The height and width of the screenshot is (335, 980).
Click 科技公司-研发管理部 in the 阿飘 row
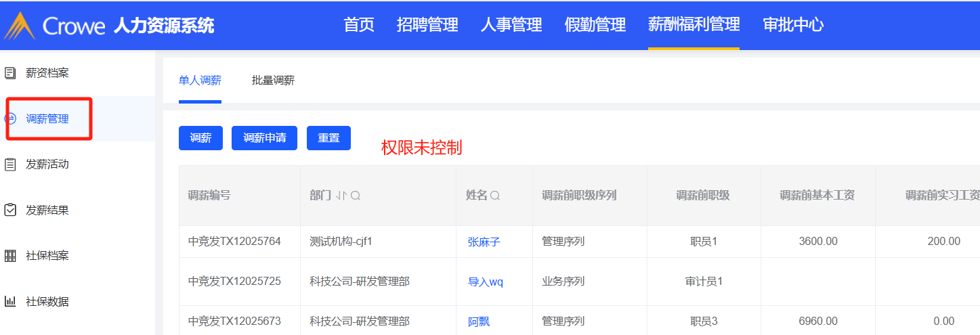(360, 321)
